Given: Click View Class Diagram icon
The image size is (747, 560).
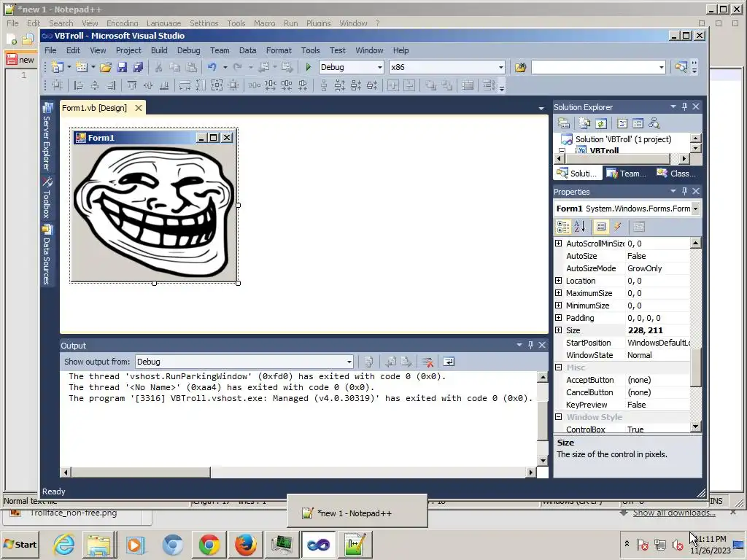Looking at the screenshot, I should pyautogui.click(x=654, y=123).
